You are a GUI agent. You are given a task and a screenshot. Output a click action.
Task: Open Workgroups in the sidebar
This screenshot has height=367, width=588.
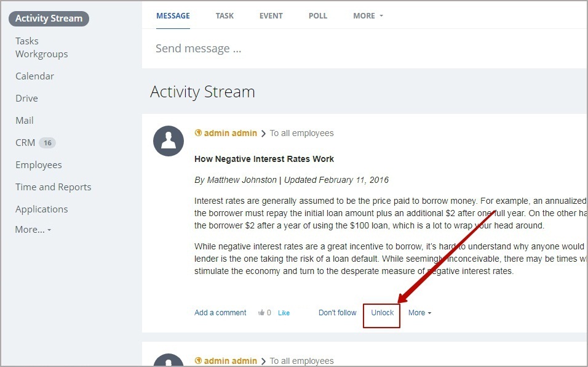pyautogui.click(x=42, y=54)
